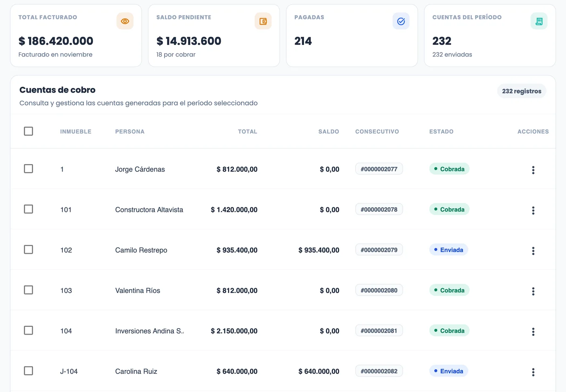Click the $ 186.420.000 total billed amount
This screenshot has width=566, height=392.
click(56, 41)
